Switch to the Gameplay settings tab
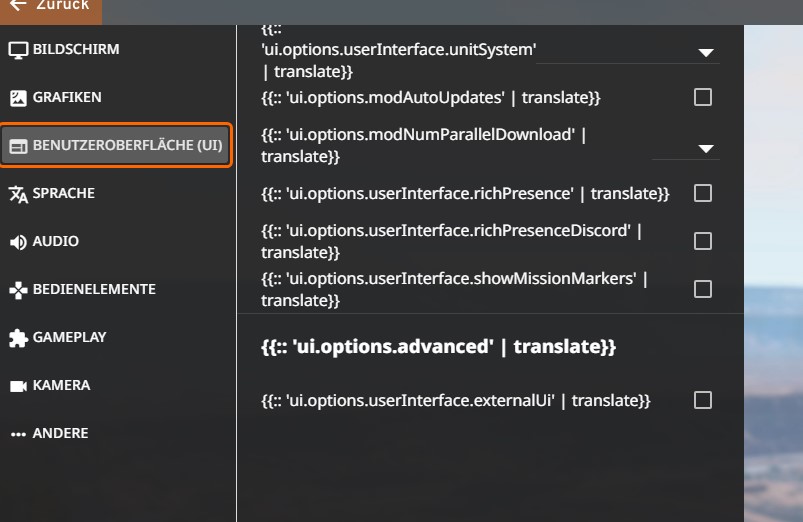This screenshot has height=522, width=803. [69, 338]
